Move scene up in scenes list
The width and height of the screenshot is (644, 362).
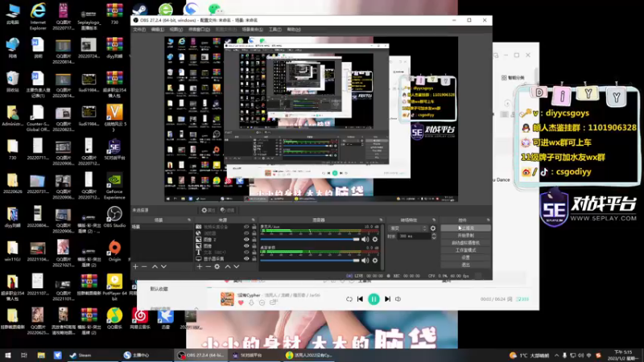tap(155, 267)
